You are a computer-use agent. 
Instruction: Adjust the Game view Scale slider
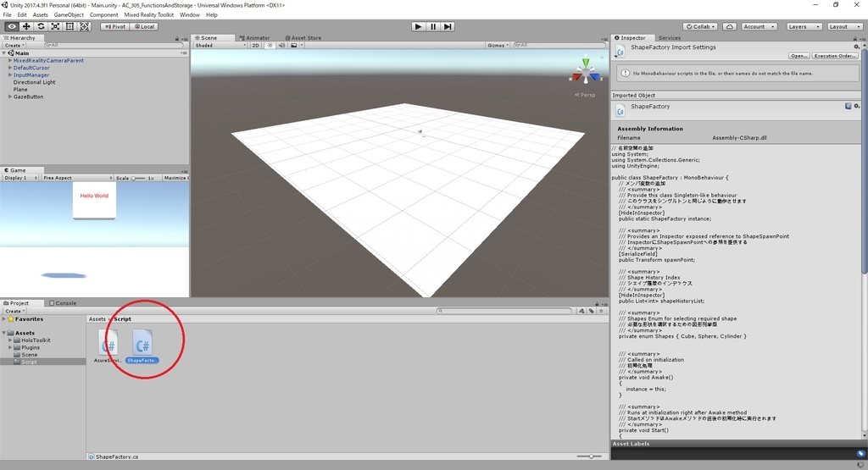[x=138, y=178]
